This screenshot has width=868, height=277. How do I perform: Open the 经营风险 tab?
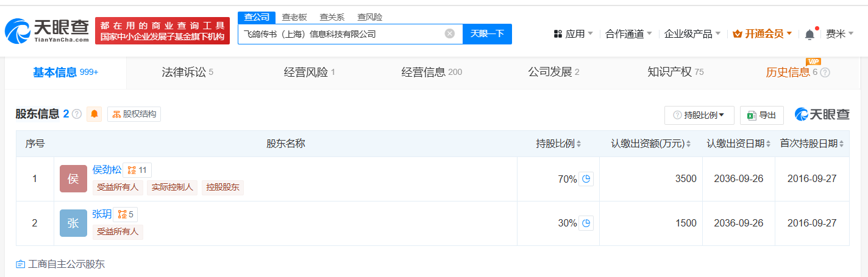pos(310,72)
